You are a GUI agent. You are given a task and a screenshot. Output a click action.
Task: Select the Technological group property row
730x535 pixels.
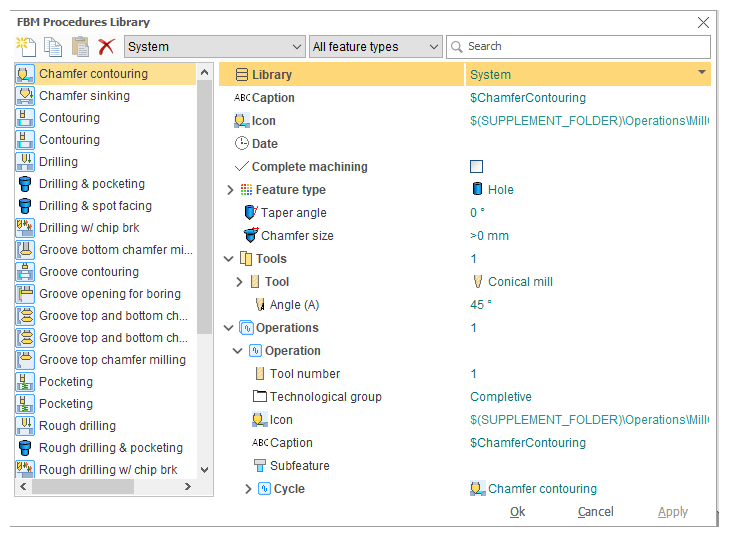325,397
